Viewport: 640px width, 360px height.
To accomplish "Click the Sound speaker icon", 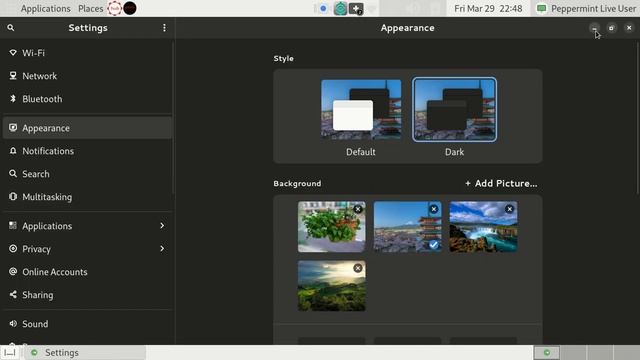I will point(13,323).
